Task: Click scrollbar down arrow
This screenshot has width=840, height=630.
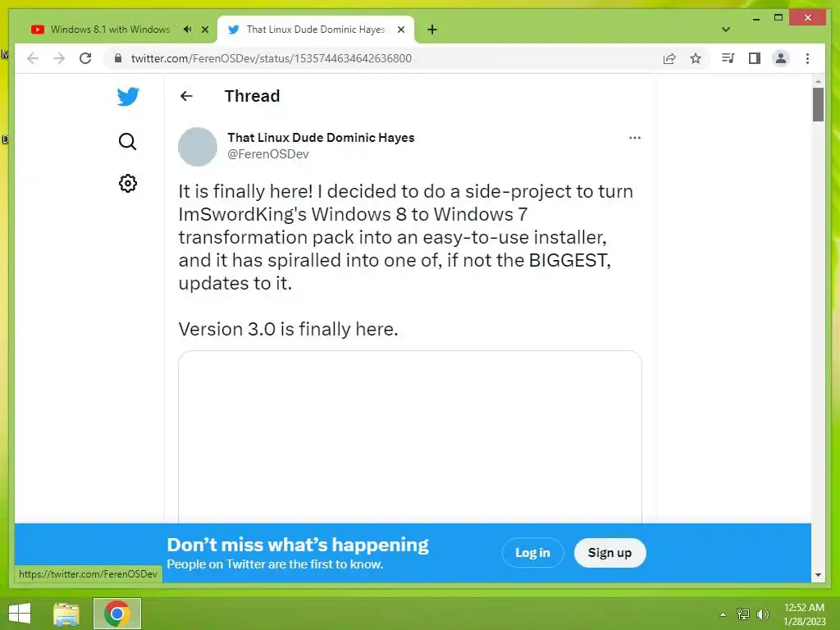Action: (818, 575)
